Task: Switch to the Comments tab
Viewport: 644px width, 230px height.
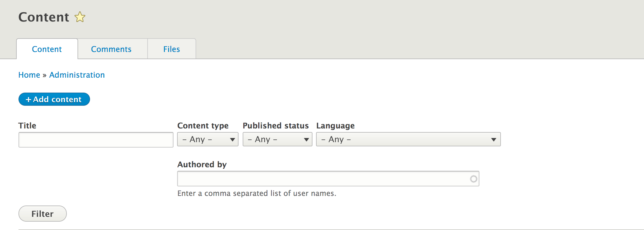Action: (111, 49)
